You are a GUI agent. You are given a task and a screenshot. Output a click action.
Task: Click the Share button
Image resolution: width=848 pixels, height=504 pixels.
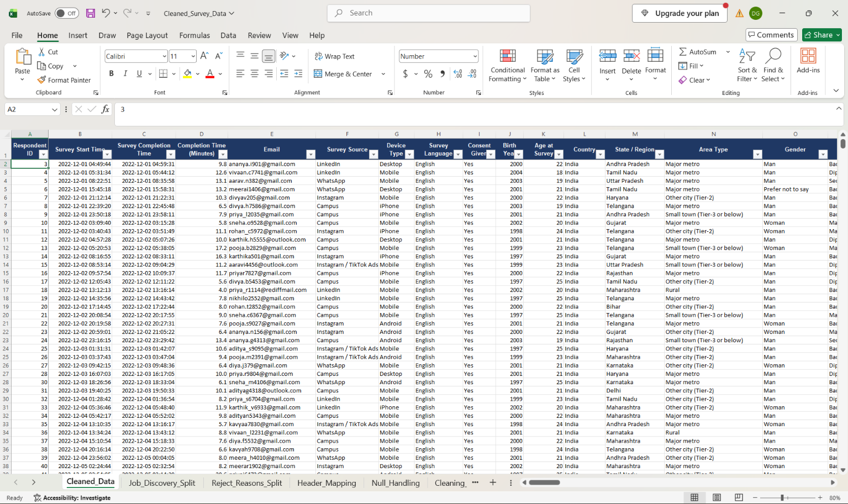tap(822, 35)
